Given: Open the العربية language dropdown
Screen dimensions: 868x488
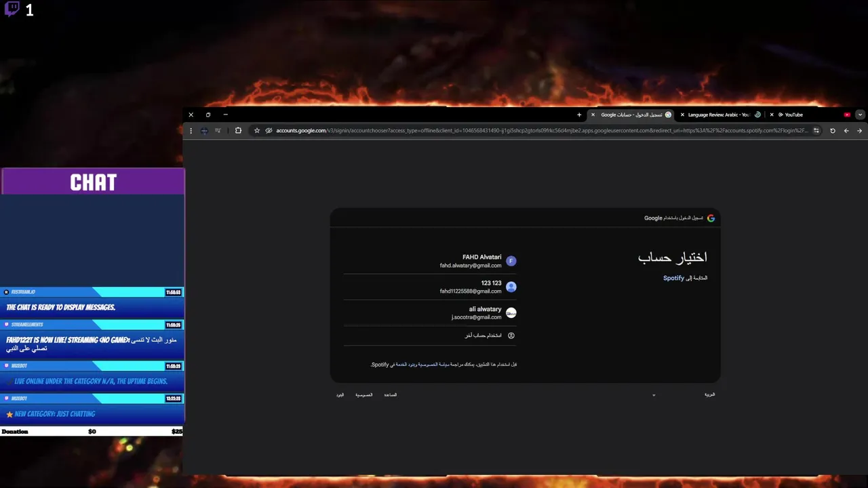Looking at the screenshot, I should coord(683,394).
